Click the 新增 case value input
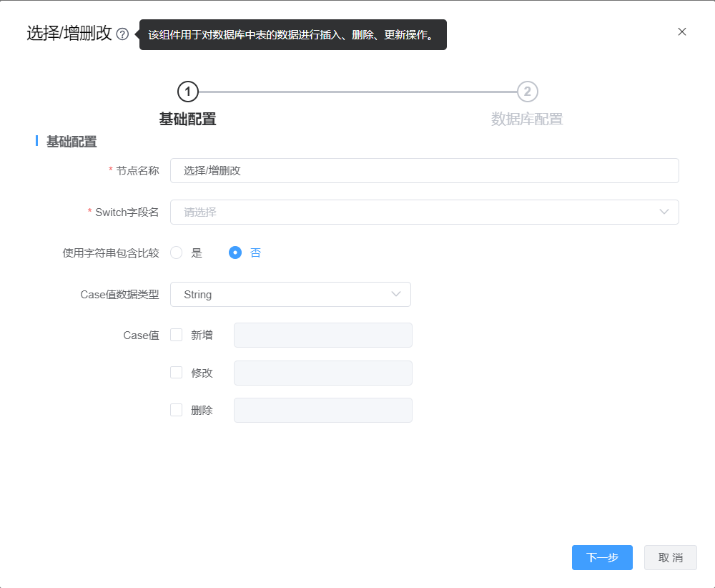Image resolution: width=715 pixels, height=588 pixels. pyautogui.click(x=322, y=335)
